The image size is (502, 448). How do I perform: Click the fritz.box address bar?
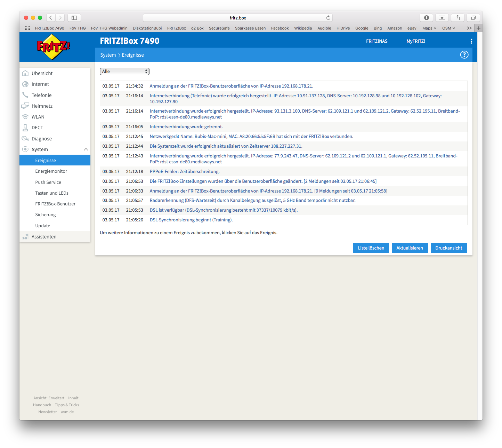tap(238, 18)
